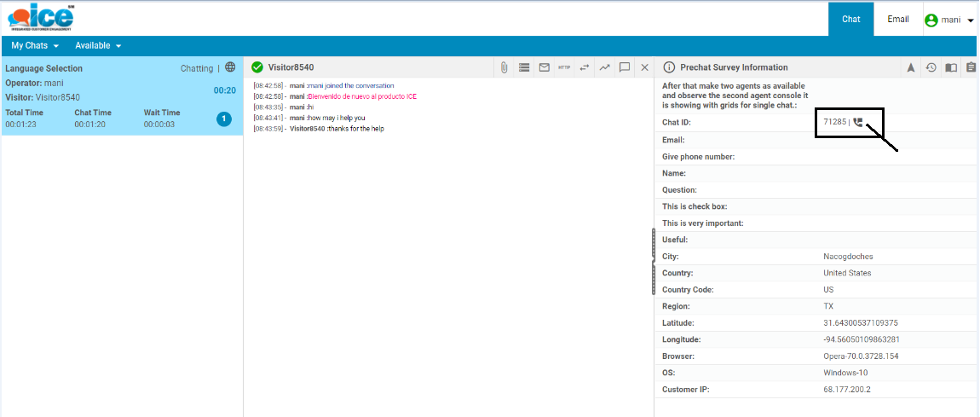Open the canned messages list icon

tap(524, 67)
